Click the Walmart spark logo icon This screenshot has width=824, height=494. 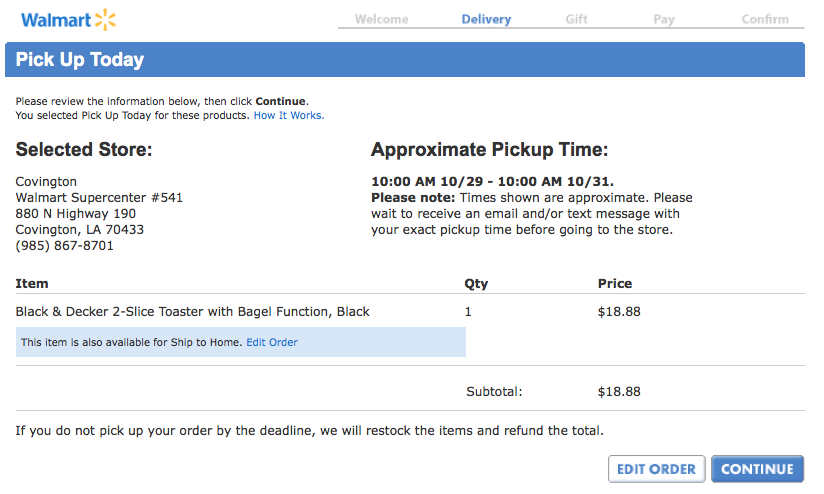(x=105, y=19)
